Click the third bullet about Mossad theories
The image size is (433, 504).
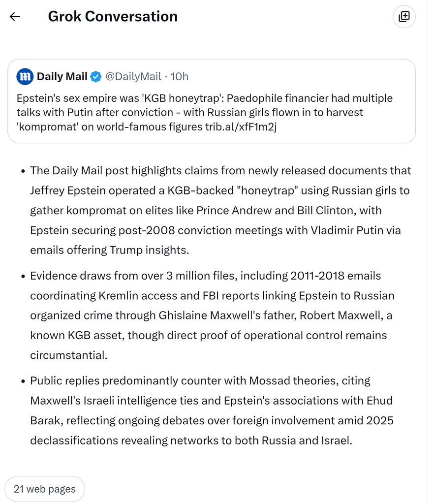pos(212,410)
